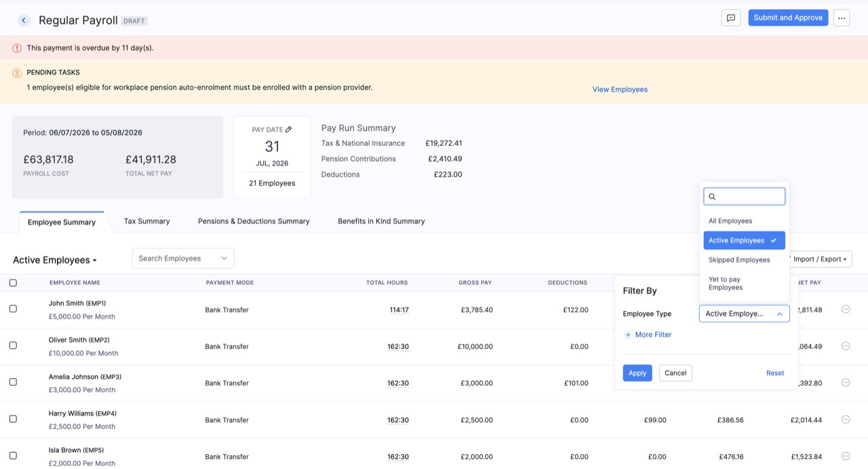This screenshot has width=868, height=469.
Task: Open employee Amelia Johnson (EMP3)
Action: (85, 377)
